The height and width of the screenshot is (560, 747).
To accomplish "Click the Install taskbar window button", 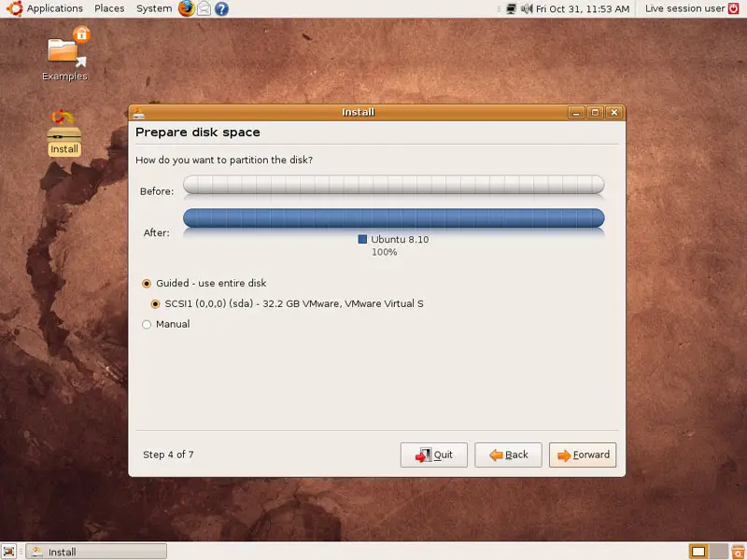I will point(96,552).
